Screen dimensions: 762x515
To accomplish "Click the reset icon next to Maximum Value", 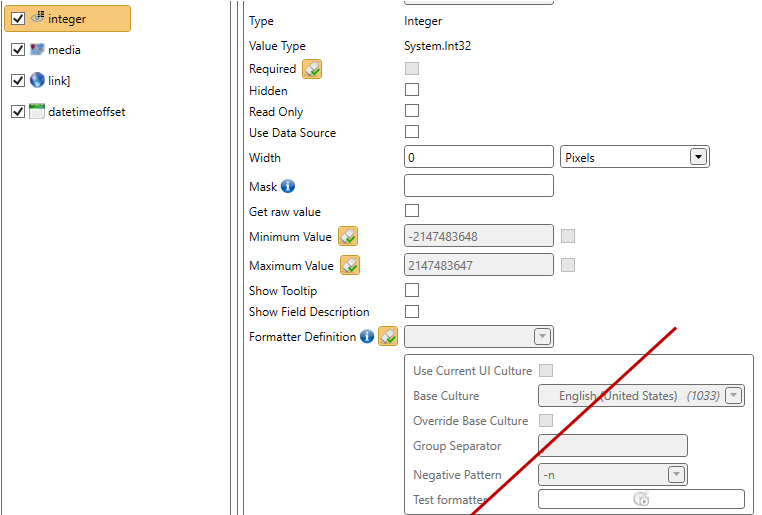I will [x=350, y=265].
